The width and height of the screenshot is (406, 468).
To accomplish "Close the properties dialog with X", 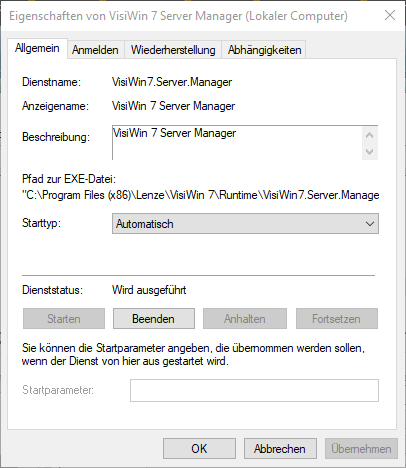I will click(390, 15).
